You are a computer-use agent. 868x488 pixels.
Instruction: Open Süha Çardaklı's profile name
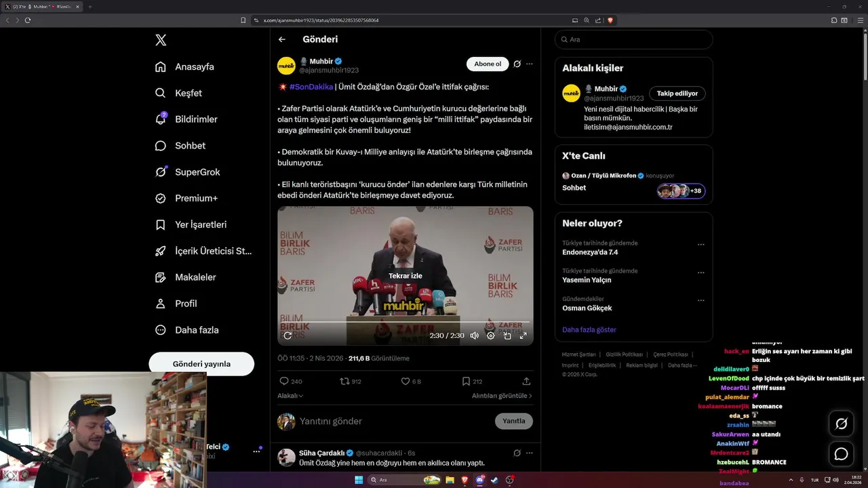(322, 453)
